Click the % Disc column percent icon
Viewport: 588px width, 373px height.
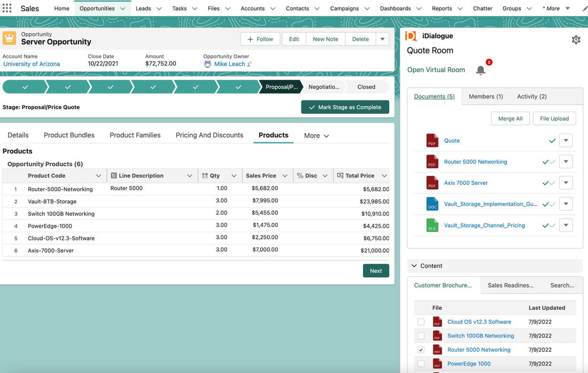[300, 175]
